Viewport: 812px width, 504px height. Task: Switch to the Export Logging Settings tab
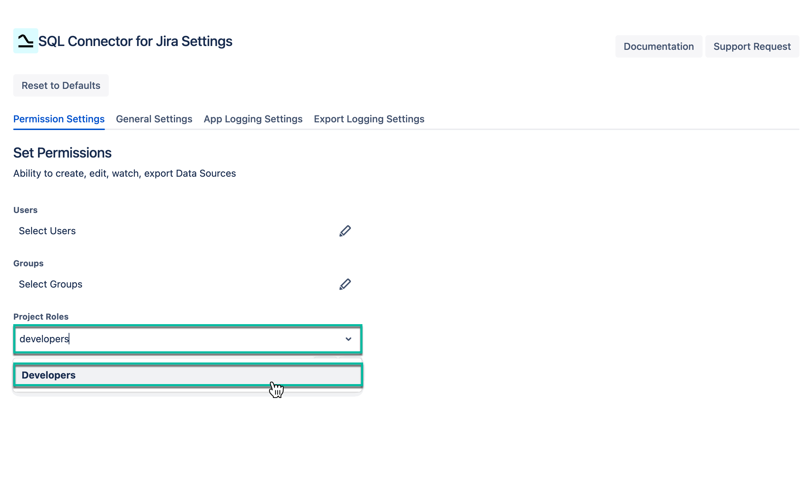[x=369, y=119]
